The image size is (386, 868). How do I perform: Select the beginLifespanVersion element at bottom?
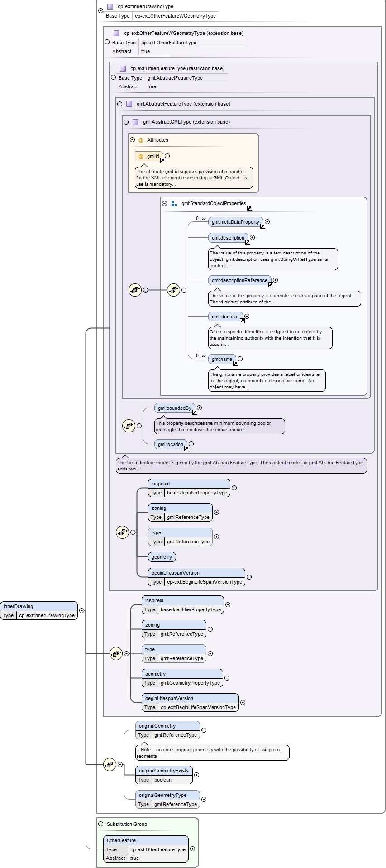[191, 702]
